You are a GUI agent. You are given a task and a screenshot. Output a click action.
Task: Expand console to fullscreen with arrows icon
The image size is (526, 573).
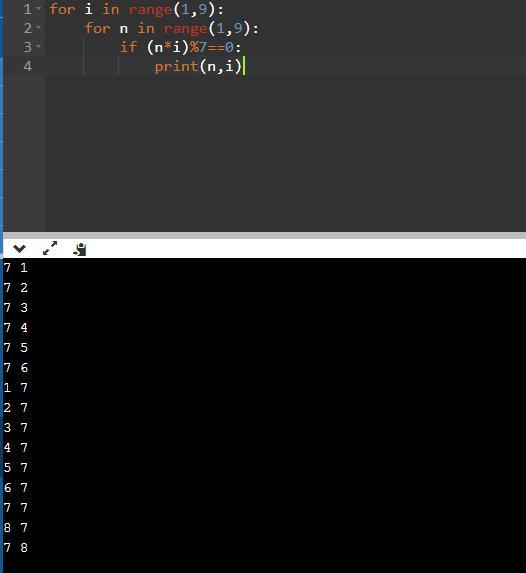click(50, 248)
